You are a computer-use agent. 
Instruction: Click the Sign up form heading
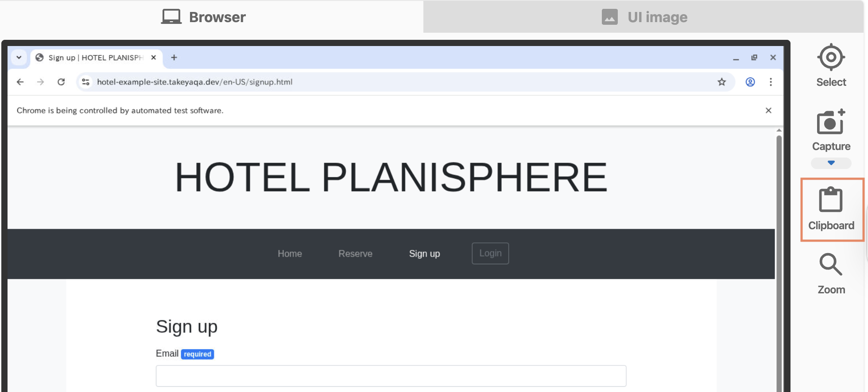tap(186, 327)
